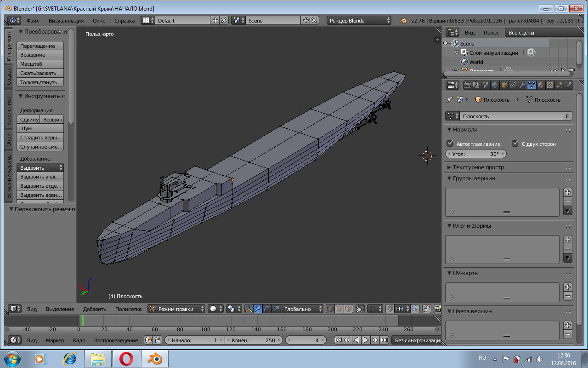Open the Texture properties checker tab

tap(550, 85)
